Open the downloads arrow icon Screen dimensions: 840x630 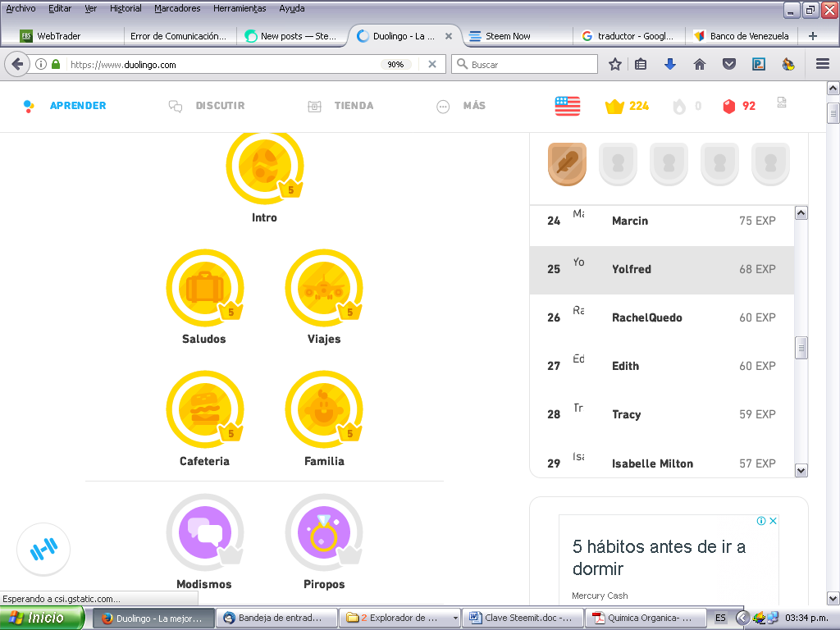(669, 64)
